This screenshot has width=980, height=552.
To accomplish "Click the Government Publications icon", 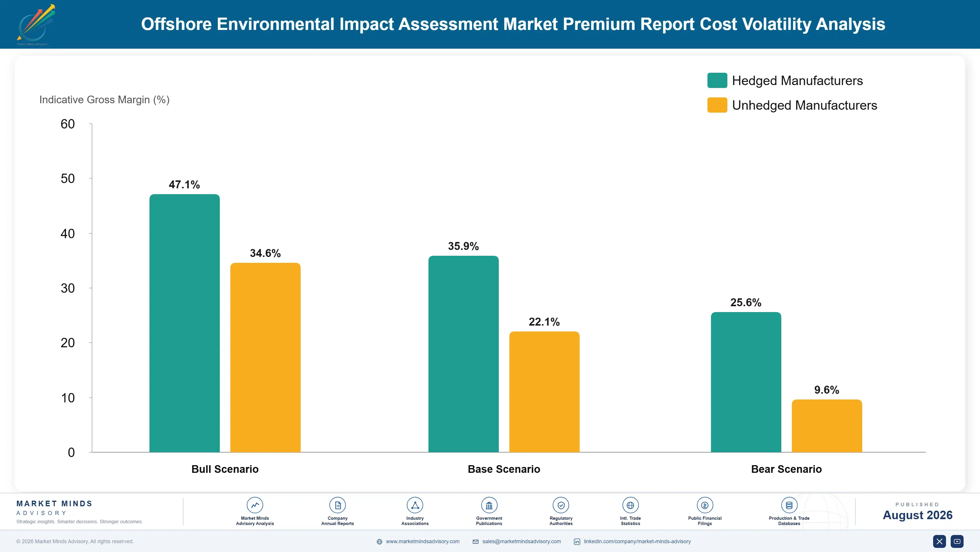I will 489,505.
